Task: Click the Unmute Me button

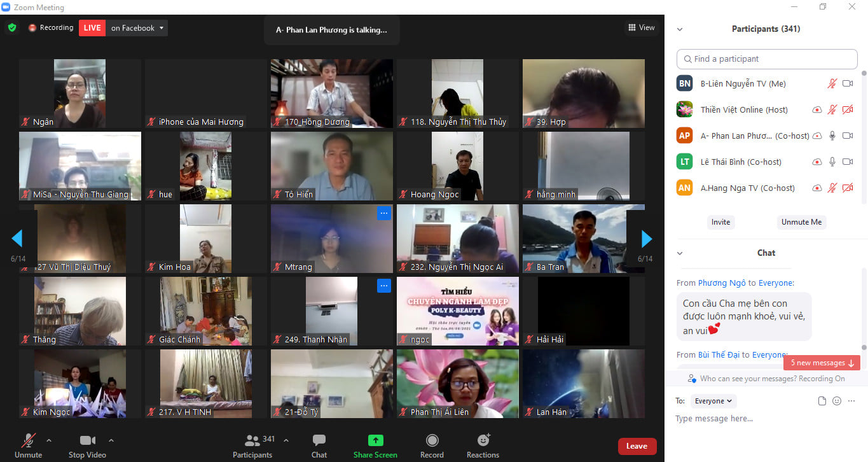Action: click(801, 222)
